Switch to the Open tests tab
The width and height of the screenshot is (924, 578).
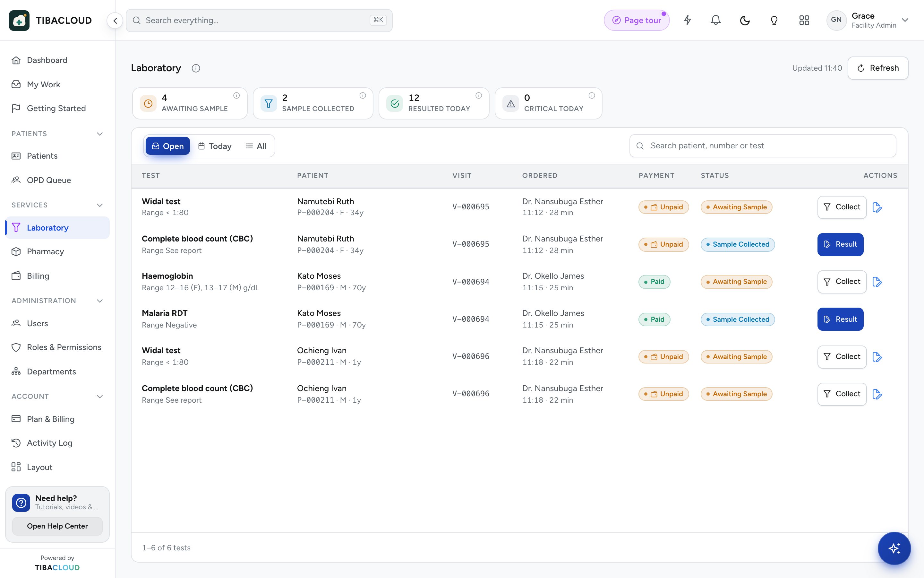click(x=167, y=146)
